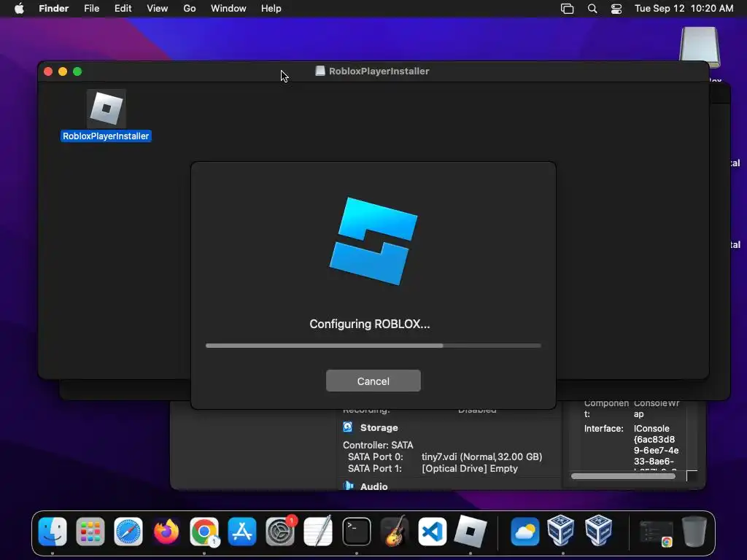
Task: Click the Controller: SATA text in VirtualBox
Action: (378, 446)
